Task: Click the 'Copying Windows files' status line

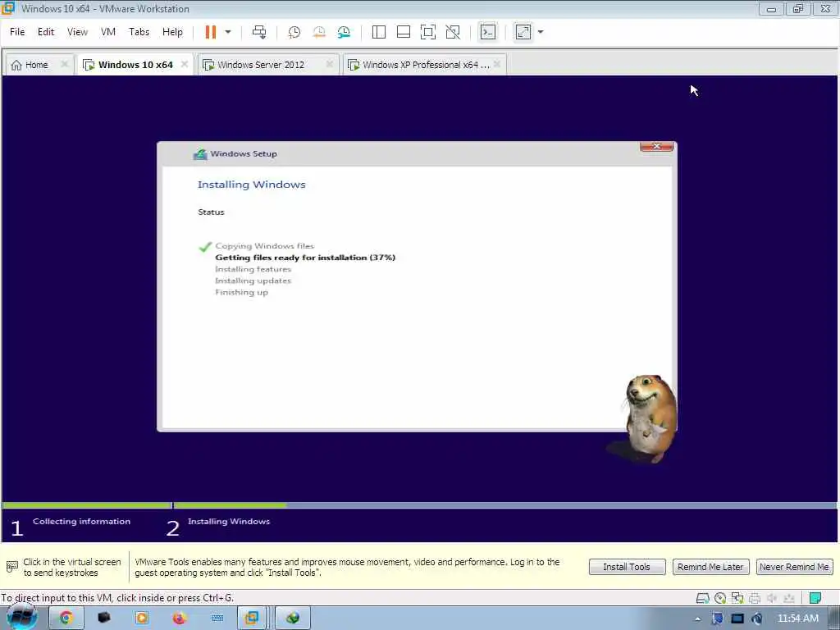Action: [265, 246]
